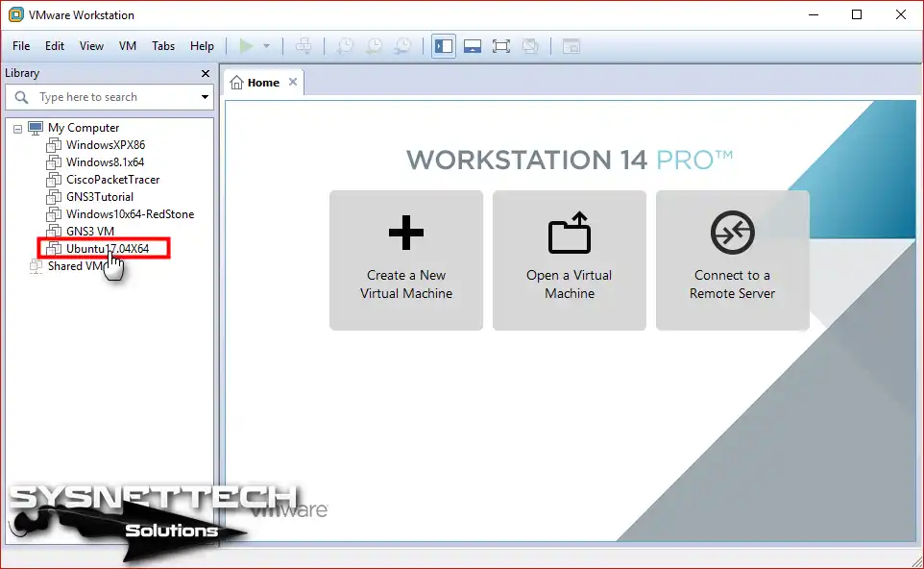Open the Help menu
The width and height of the screenshot is (924, 569).
tap(202, 46)
